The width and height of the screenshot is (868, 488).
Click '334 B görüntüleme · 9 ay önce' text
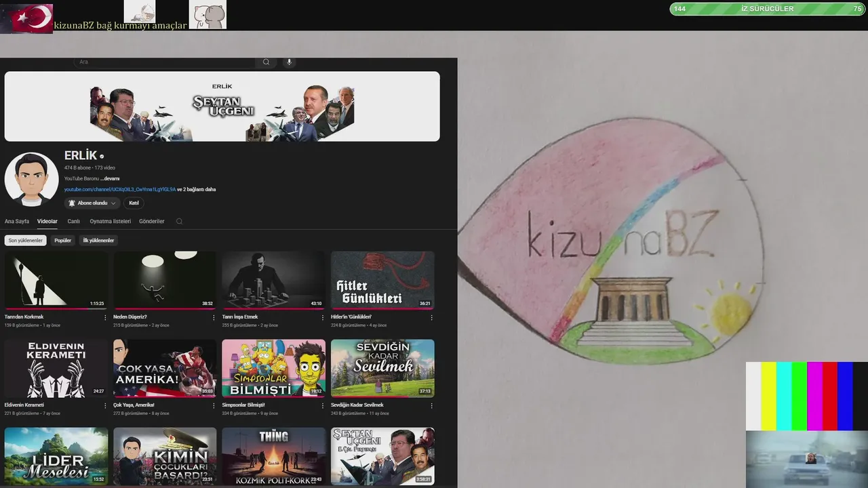click(250, 413)
